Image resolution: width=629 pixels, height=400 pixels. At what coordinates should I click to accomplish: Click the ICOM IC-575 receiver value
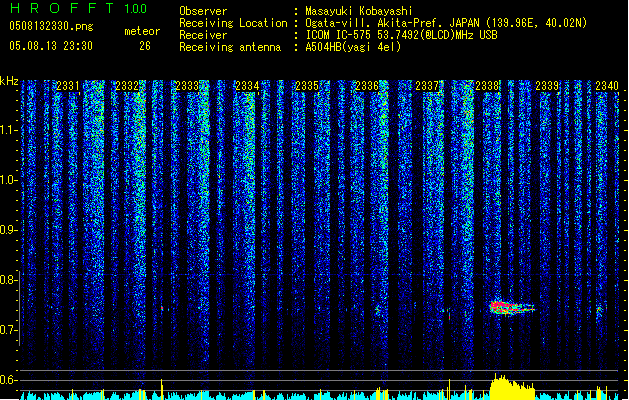point(401,35)
